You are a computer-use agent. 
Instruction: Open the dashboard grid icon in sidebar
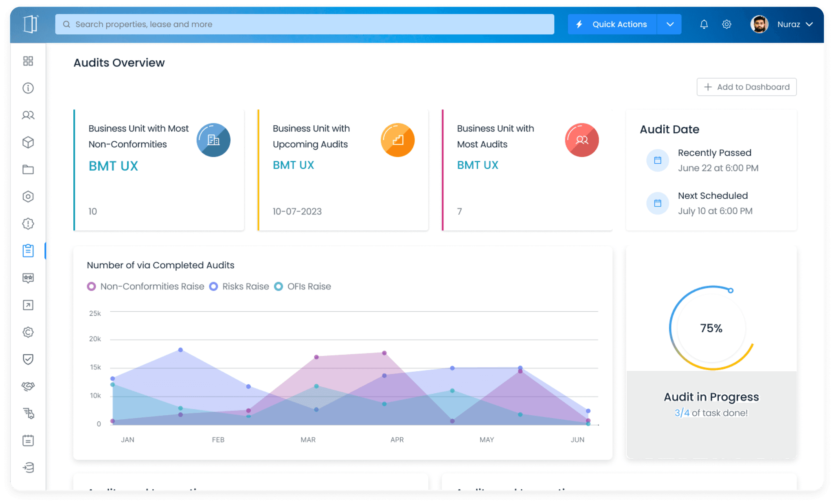(x=28, y=61)
